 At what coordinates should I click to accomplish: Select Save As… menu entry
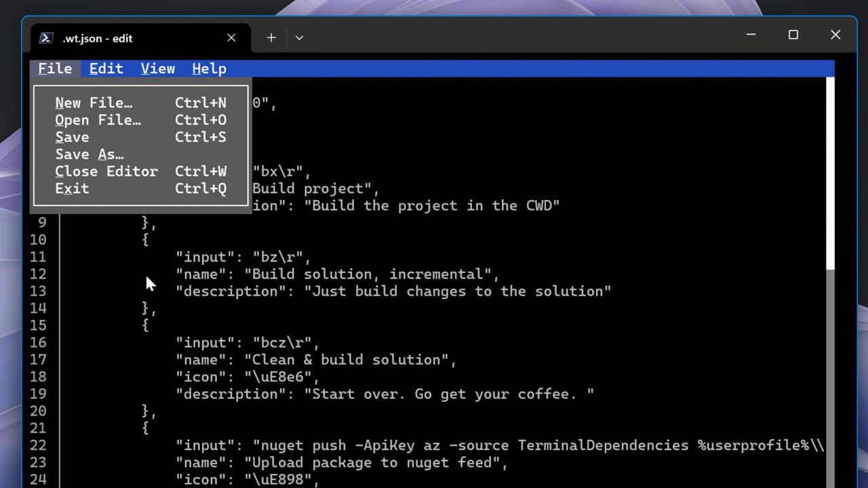[x=140, y=155]
